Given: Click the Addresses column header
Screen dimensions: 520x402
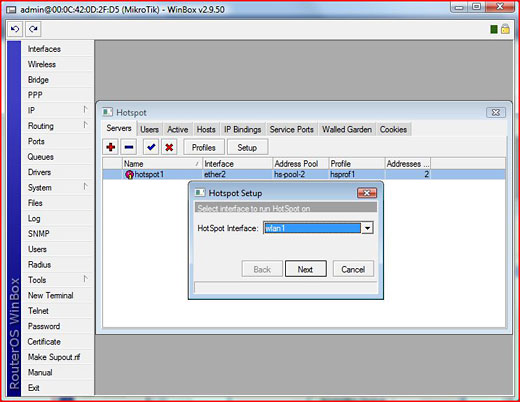Looking at the screenshot, I should point(408,164).
